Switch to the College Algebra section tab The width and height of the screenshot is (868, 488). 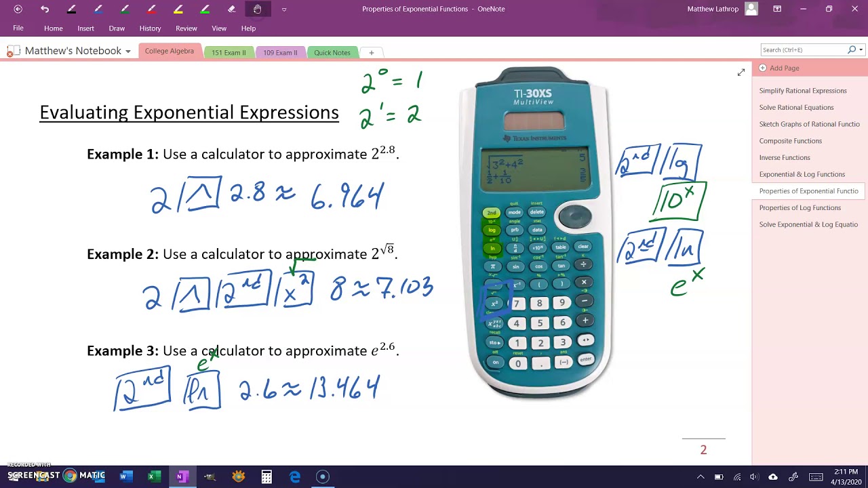[170, 52]
